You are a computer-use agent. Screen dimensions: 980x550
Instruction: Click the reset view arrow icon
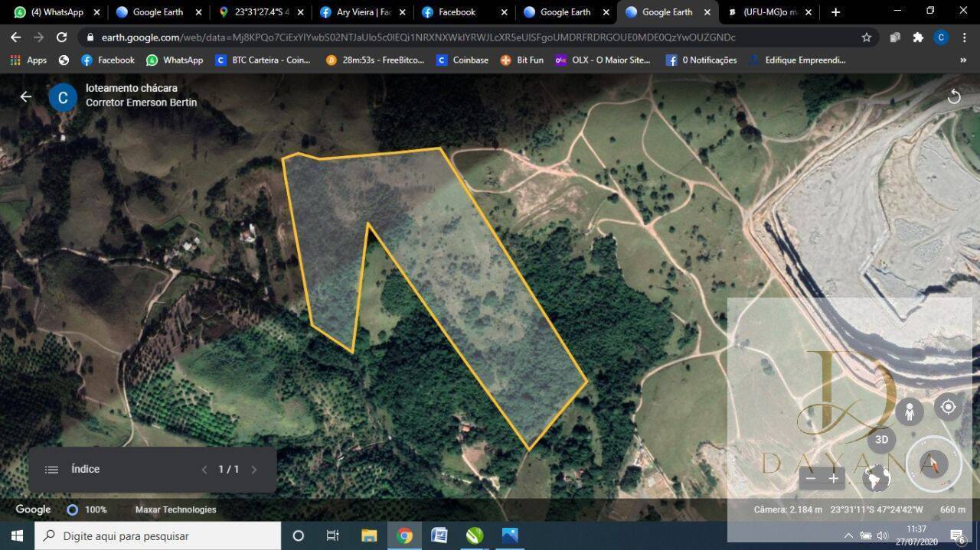point(954,96)
